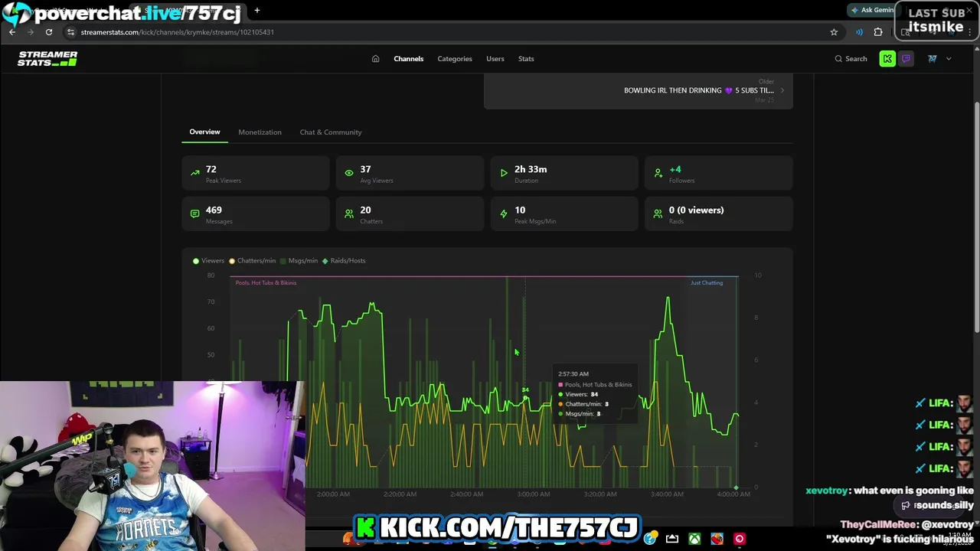Viewport: 980px width, 551px height.
Task: Click the Chatters people icon
Action: 349,214
